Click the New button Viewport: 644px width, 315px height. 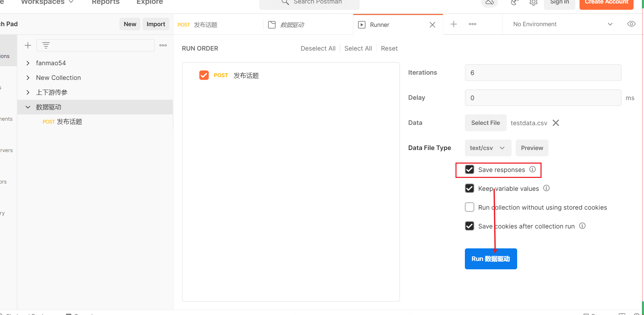tap(130, 24)
